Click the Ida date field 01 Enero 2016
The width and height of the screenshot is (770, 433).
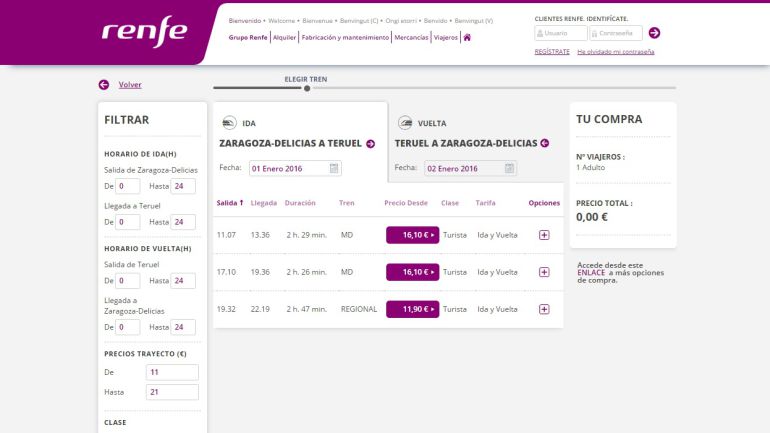[x=295, y=168]
